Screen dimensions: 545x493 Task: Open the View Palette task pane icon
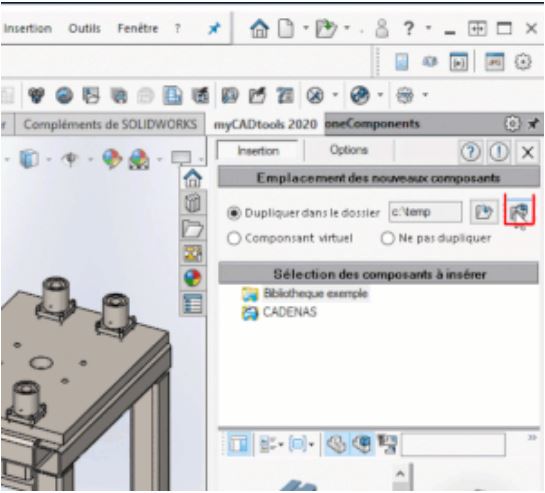tap(193, 253)
